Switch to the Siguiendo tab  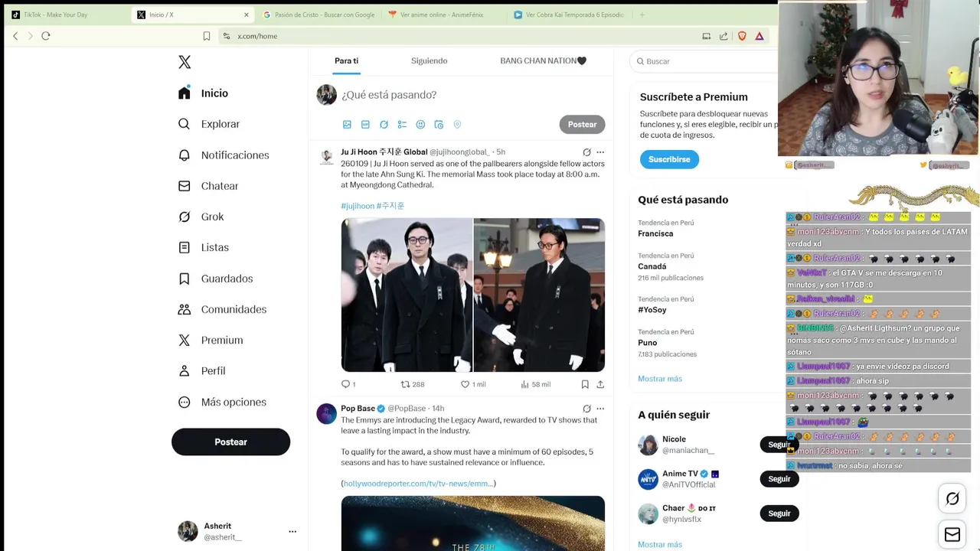(429, 61)
